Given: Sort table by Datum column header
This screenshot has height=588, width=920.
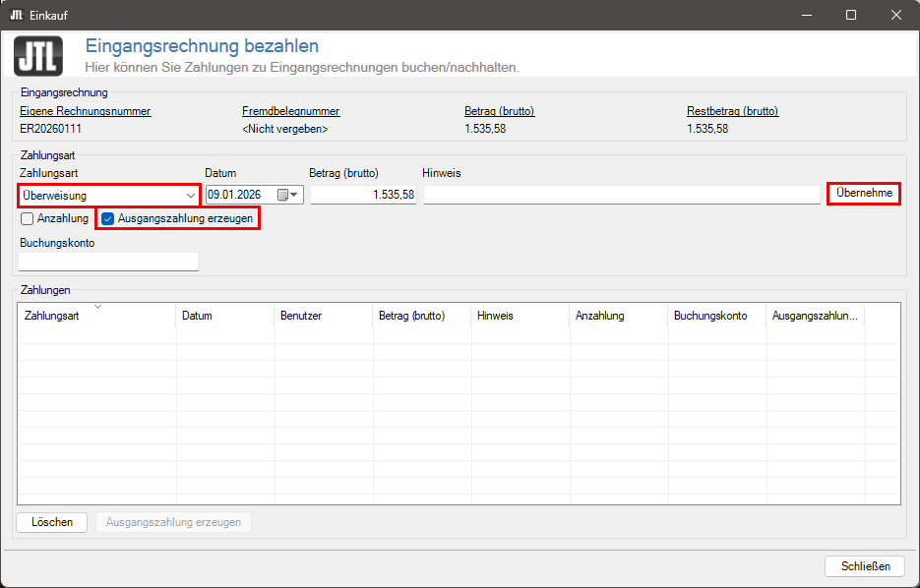Looking at the screenshot, I should tap(224, 316).
